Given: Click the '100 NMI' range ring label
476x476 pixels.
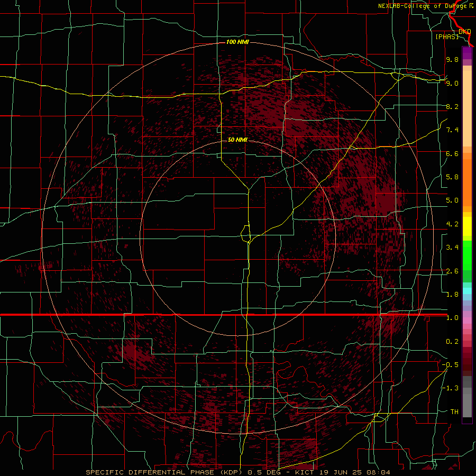Looking at the screenshot, I should [x=237, y=42].
